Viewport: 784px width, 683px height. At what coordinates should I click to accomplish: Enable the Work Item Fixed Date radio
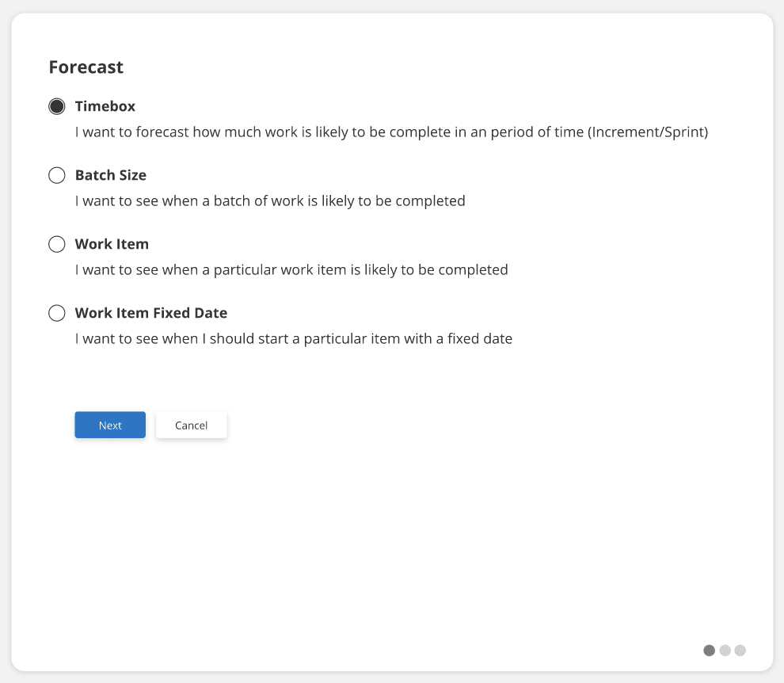point(57,313)
